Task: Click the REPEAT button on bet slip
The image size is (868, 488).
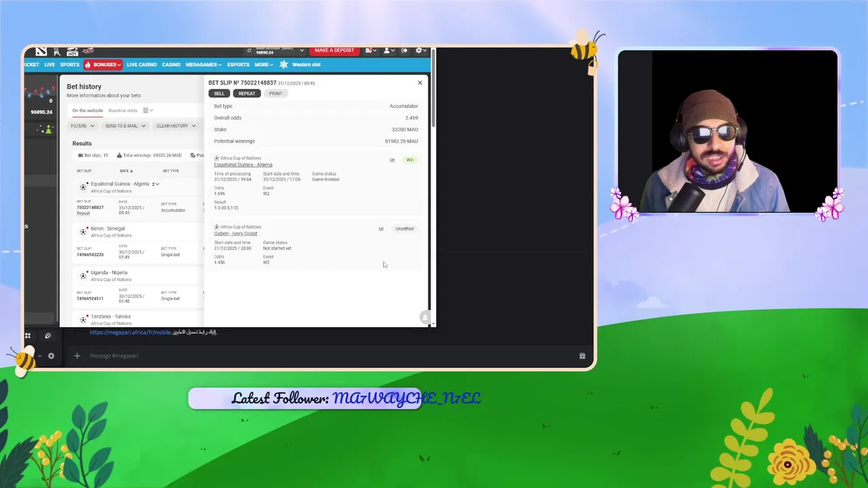Action: pos(247,94)
